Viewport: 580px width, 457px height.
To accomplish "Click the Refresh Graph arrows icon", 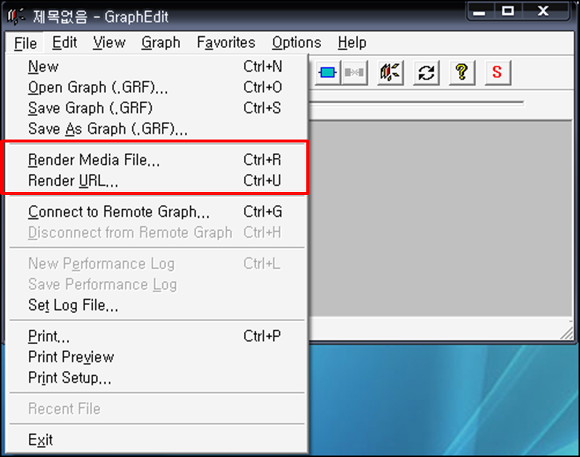I will pyautogui.click(x=426, y=73).
